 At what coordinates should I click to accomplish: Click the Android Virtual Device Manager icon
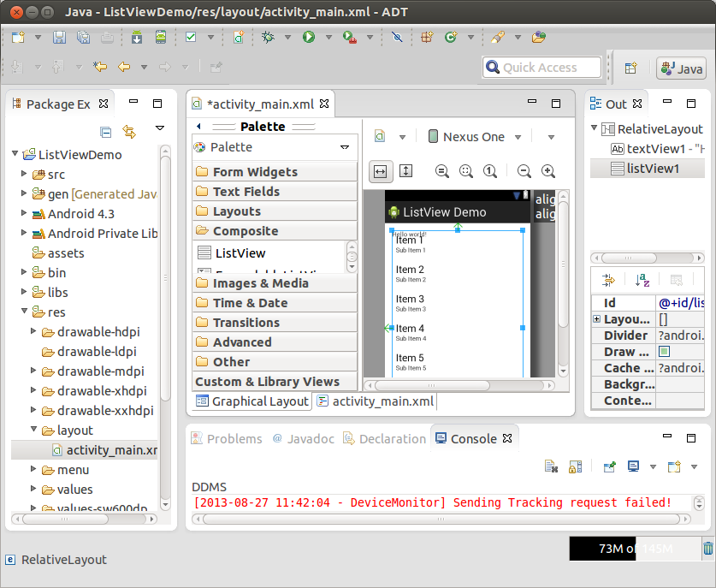pyautogui.click(x=159, y=37)
